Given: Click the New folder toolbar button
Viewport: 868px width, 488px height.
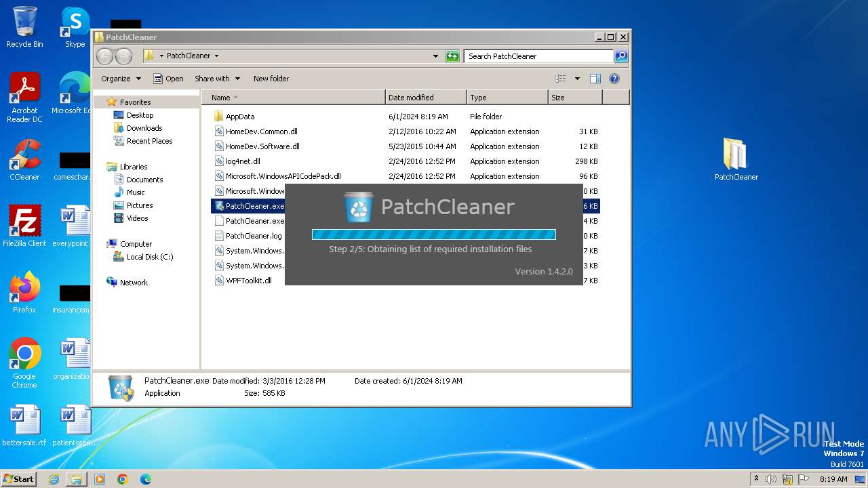Looking at the screenshot, I should tap(271, 79).
